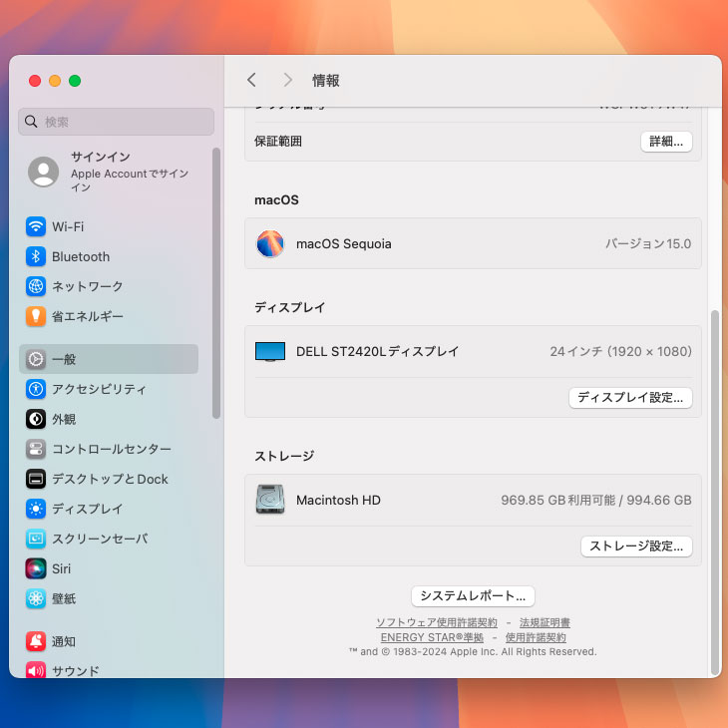The height and width of the screenshot is (728, 728).
Task: Click the user avatar for サインイン
Action: 43,172
